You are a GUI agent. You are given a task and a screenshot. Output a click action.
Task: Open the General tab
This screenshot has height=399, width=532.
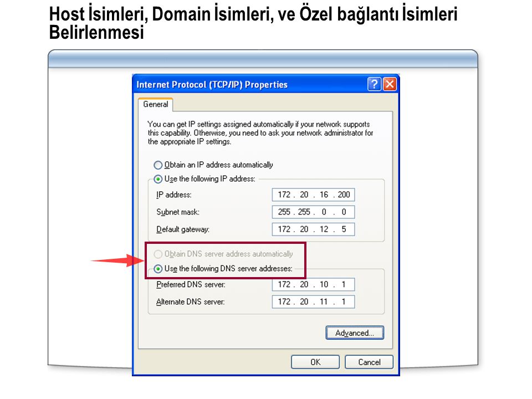(x=155, y=105)
